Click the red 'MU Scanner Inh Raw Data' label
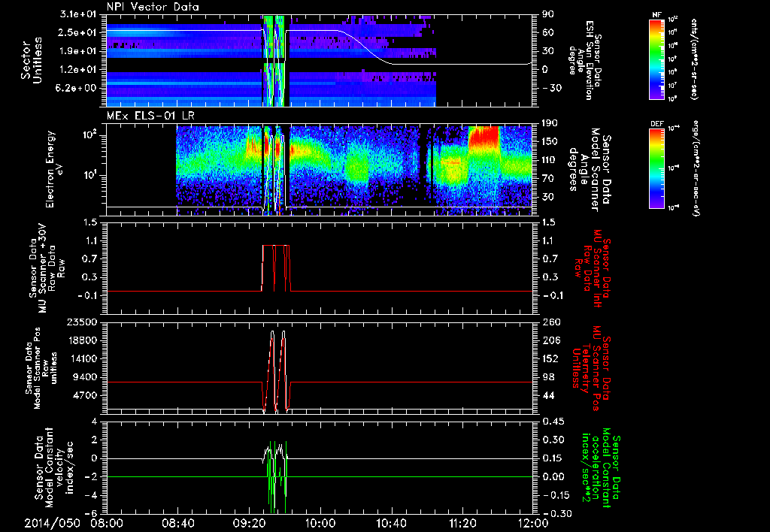 pyautogui.click(x=593, y=268)
